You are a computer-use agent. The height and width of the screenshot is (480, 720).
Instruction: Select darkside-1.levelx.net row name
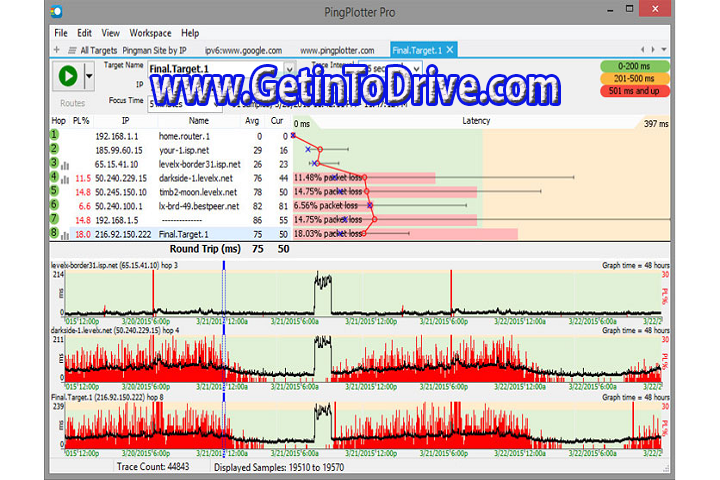point(196,178)
